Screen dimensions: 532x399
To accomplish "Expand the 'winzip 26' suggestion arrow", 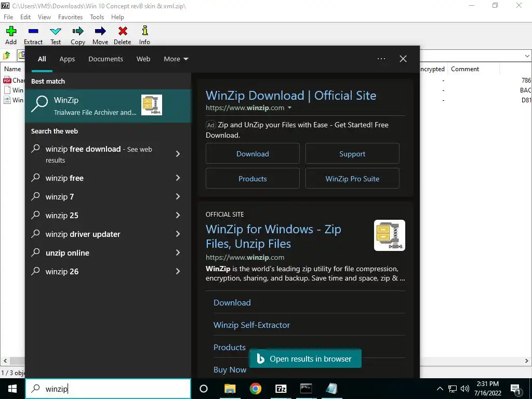I will click(x=178, y=271).
